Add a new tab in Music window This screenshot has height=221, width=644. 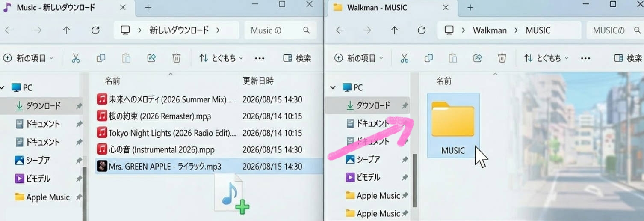pos(148,8)
